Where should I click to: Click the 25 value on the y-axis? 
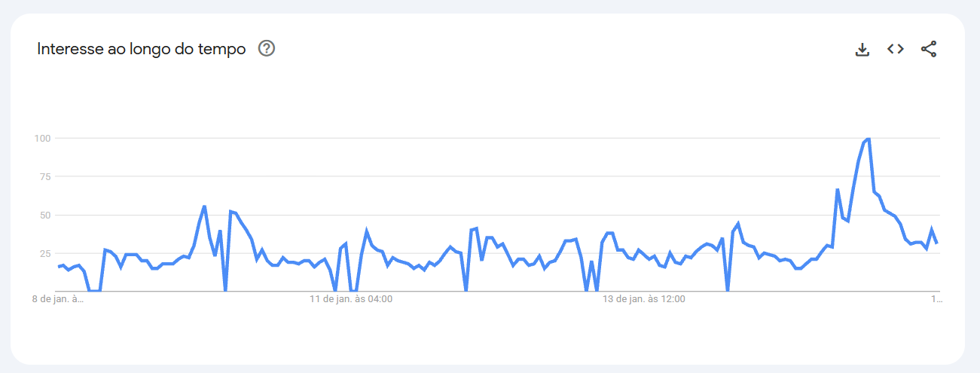(x=44, y=253)
